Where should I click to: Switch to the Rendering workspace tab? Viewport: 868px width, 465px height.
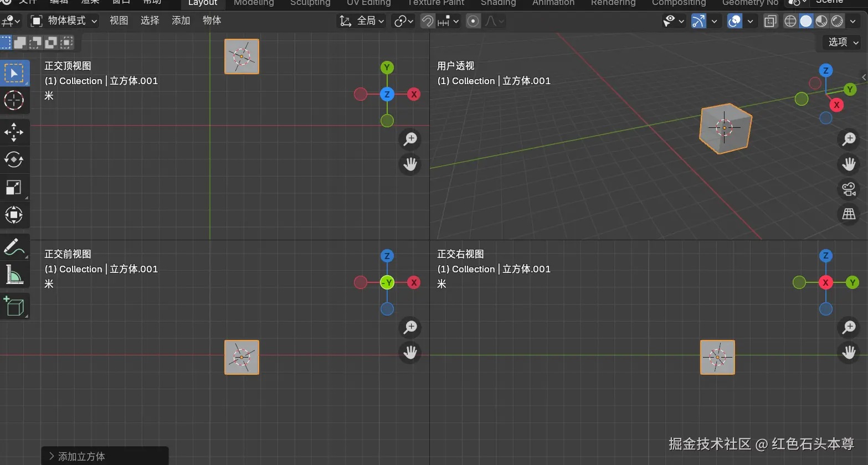click(x=613, y=3)
